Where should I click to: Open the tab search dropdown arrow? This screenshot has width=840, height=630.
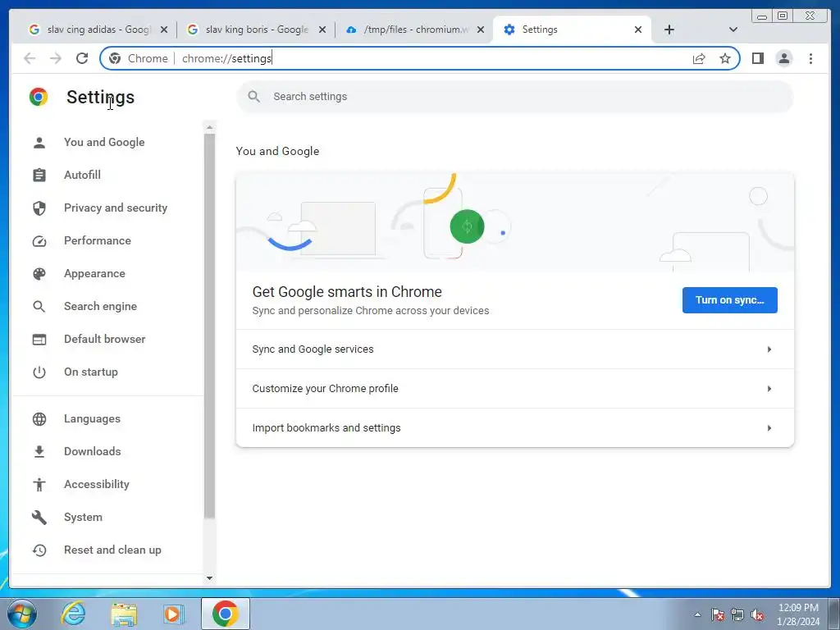pyautogui.click(x=733, y=30)
